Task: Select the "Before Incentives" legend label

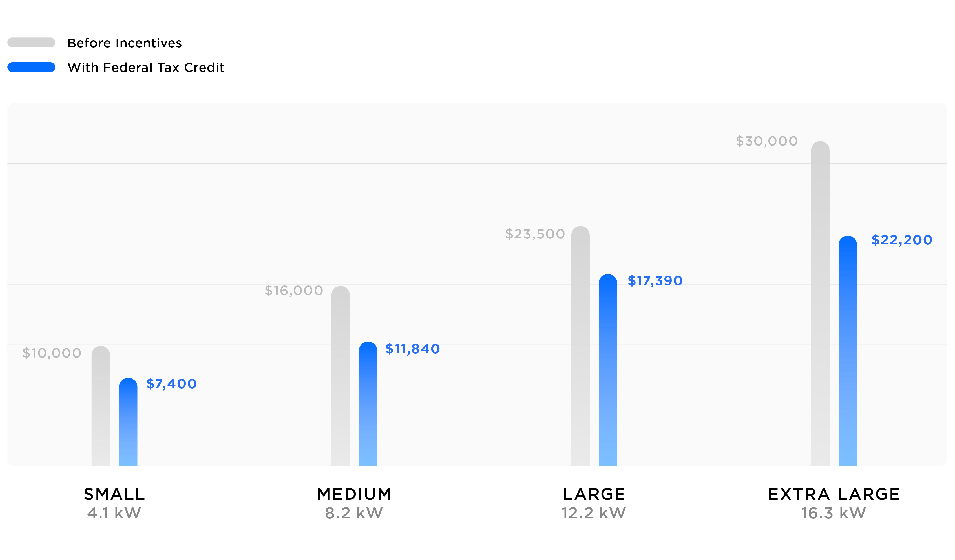Action: (124, 43)
